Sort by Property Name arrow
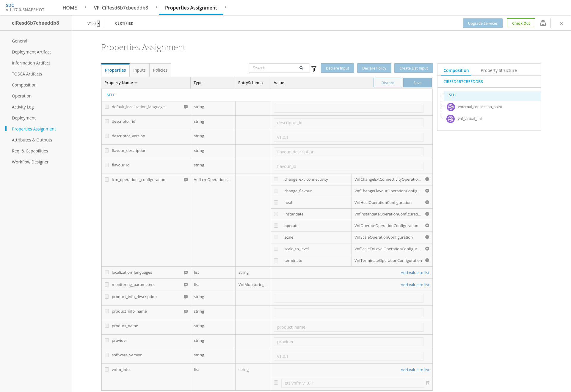 tap(136, 83)
